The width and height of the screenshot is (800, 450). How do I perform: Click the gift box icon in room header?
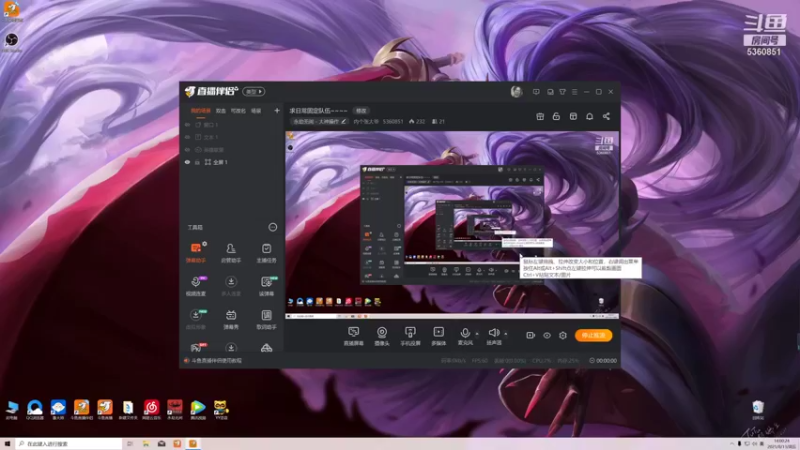[x=540, y=116]
